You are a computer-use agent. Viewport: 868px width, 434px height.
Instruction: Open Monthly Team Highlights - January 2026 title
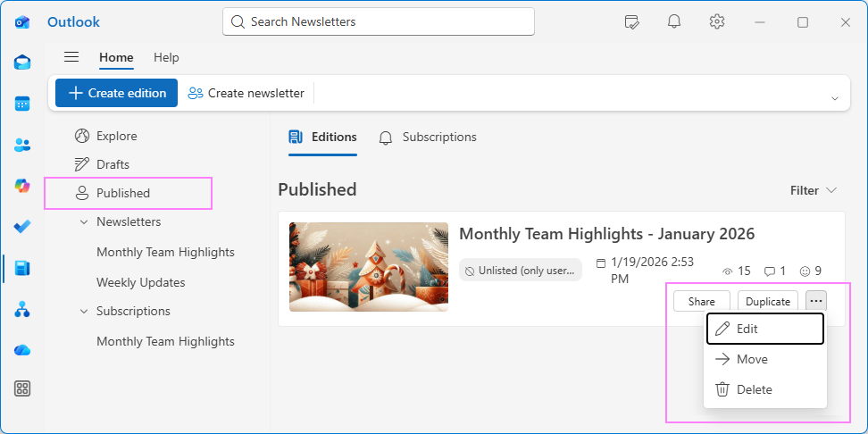606,234
